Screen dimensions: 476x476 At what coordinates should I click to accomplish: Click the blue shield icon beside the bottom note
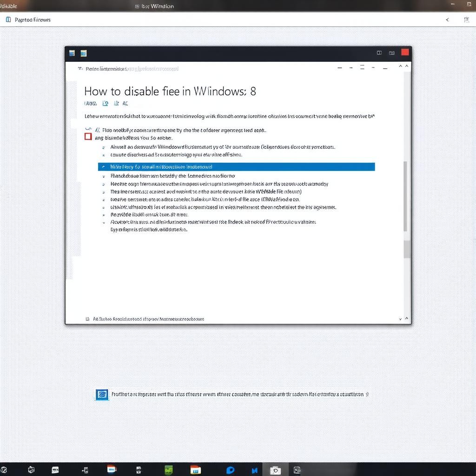pyautogui.click(x=101, y=395)
